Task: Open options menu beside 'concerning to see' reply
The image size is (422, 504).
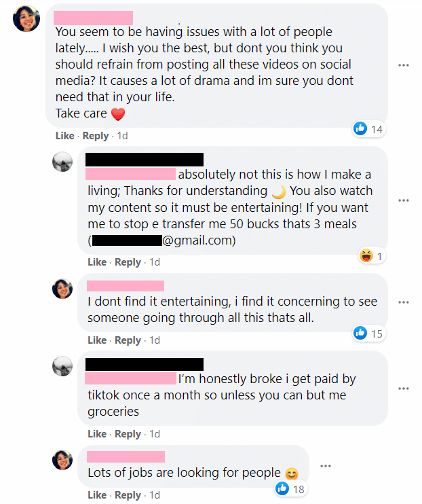Action: pyautogui.click(x=404, y=302)
